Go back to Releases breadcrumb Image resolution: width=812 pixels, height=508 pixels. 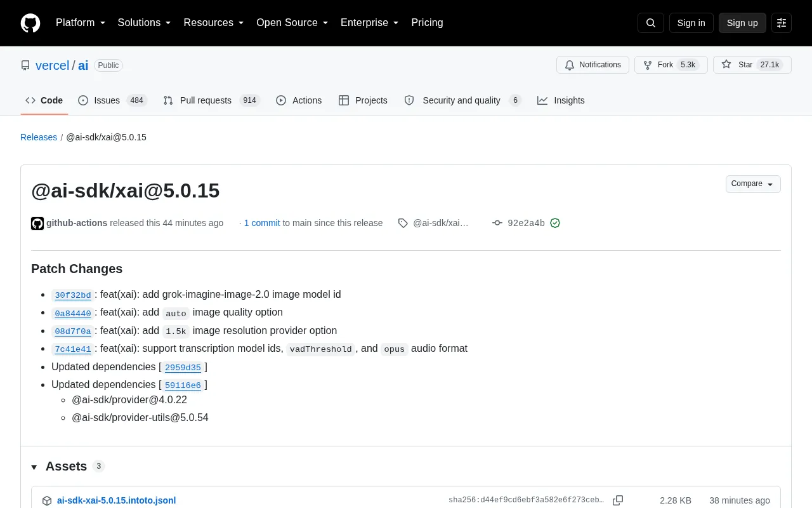(39, 137)
